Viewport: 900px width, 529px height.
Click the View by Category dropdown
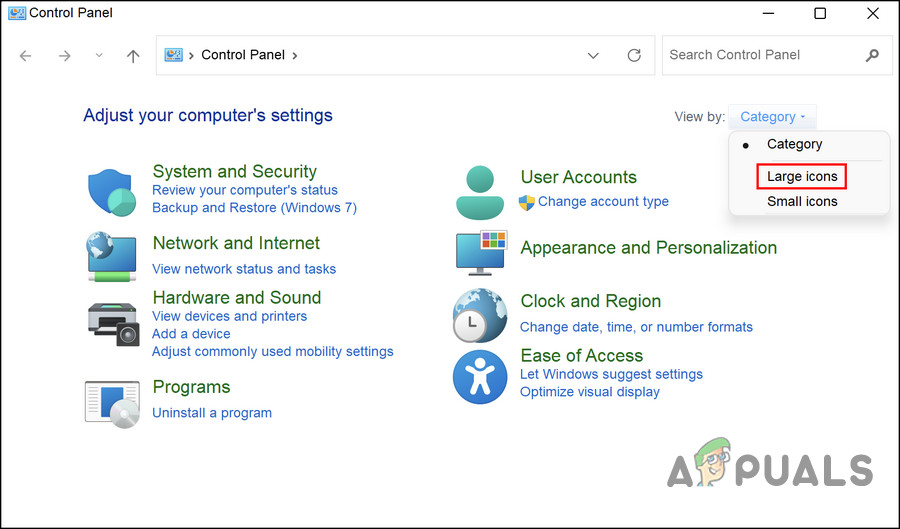pyautogui.click(x=772, y=117)
